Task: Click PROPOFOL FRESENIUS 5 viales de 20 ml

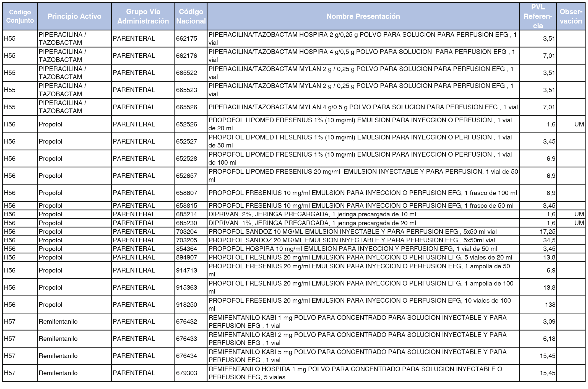Action: 360,257
